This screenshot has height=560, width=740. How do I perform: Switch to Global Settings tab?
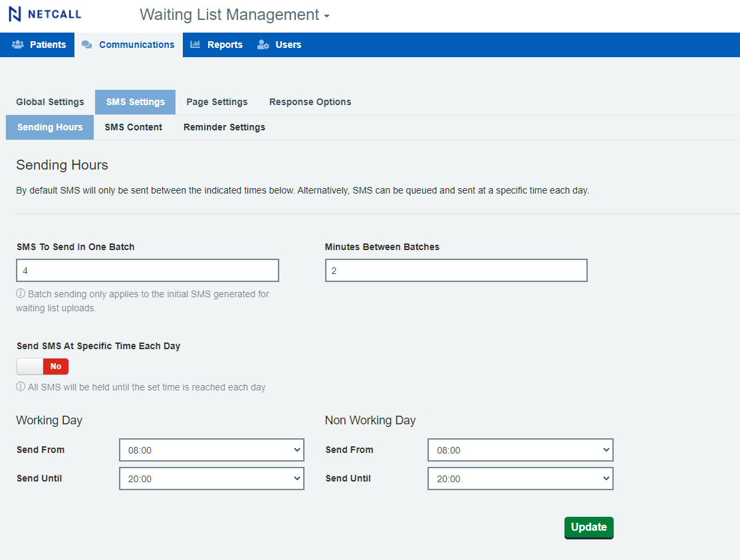(x=51, y=102)
